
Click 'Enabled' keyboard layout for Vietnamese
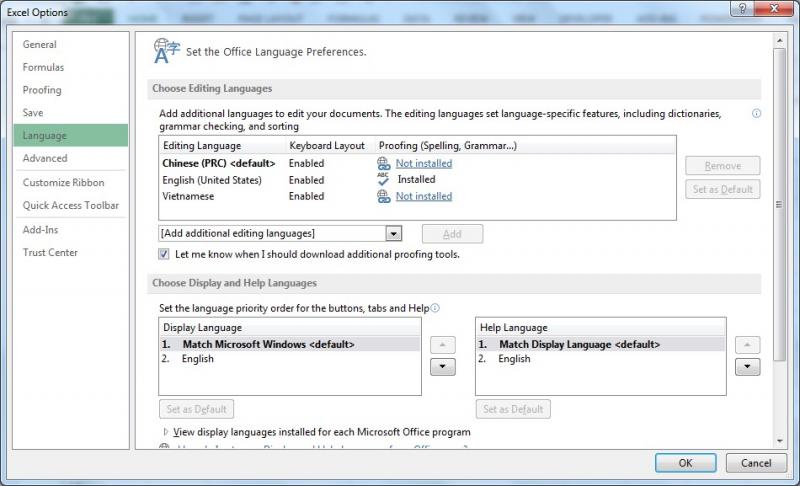[x=306, y=196]
